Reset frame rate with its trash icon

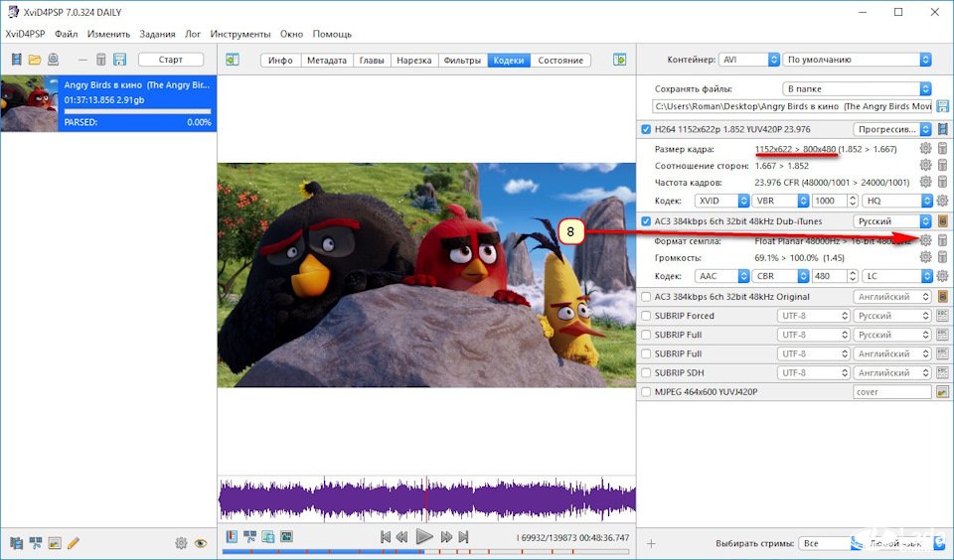(942, 183)
